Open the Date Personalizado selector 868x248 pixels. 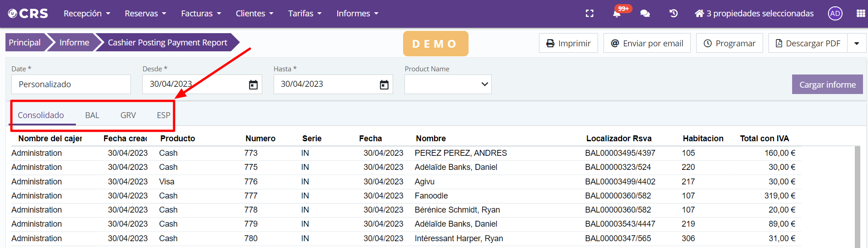point(71,84)
